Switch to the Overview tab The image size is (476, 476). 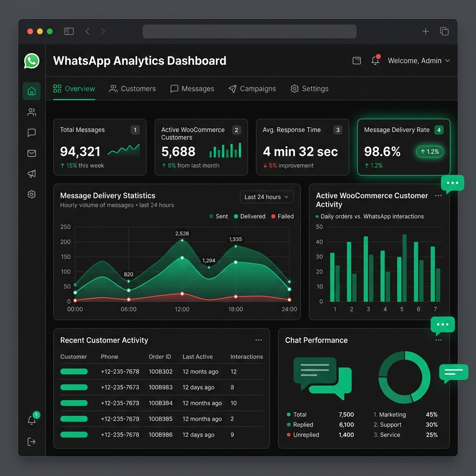74,89
